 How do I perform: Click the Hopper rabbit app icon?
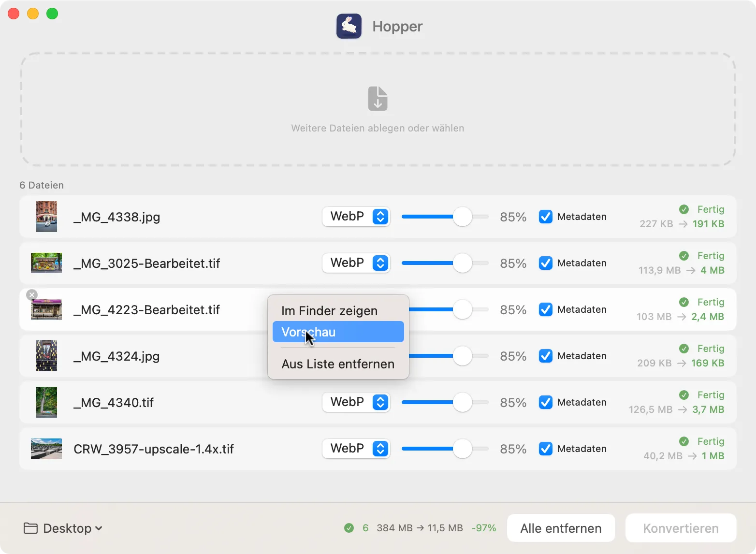tap(349, 26)
